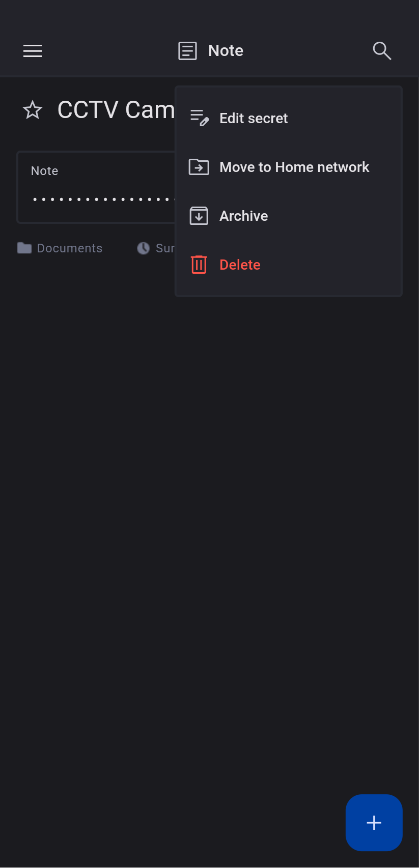Select the Archive menu entry

tap(289, 216)
